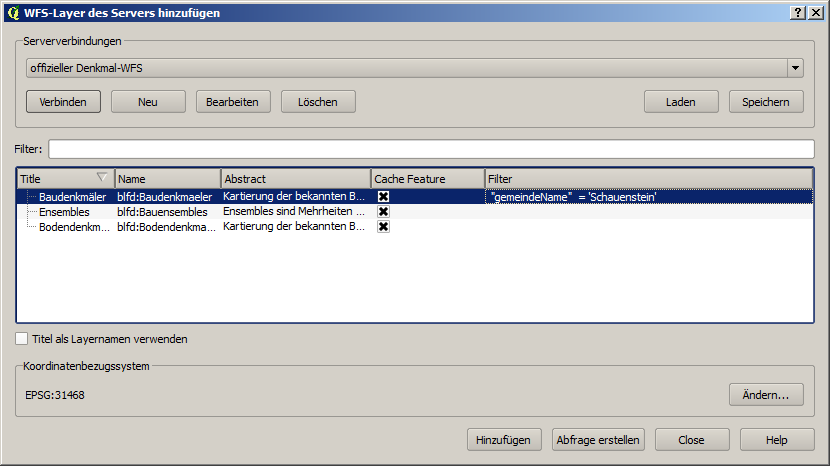The image size is (830, 466).
Task: Open Abfrage erstellen query builder
Action: pyautogui.click(x=600, y=440)
